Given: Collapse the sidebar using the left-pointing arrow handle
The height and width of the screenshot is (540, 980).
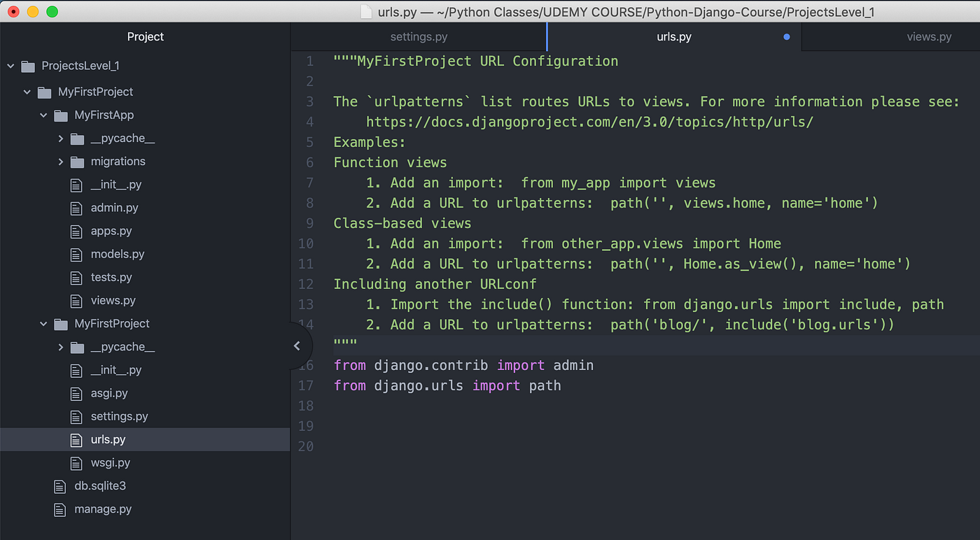Looking at the screenshot, I should (x=297, y=345).
